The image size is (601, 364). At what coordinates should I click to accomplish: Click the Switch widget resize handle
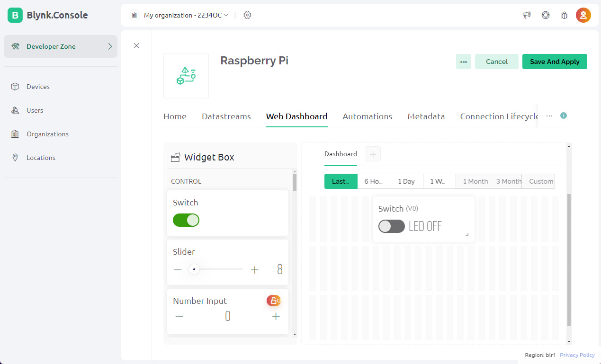point(467,234)
